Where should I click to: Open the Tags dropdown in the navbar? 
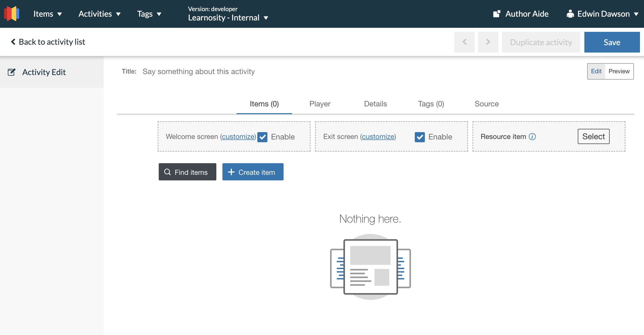[x=149, y=14]
